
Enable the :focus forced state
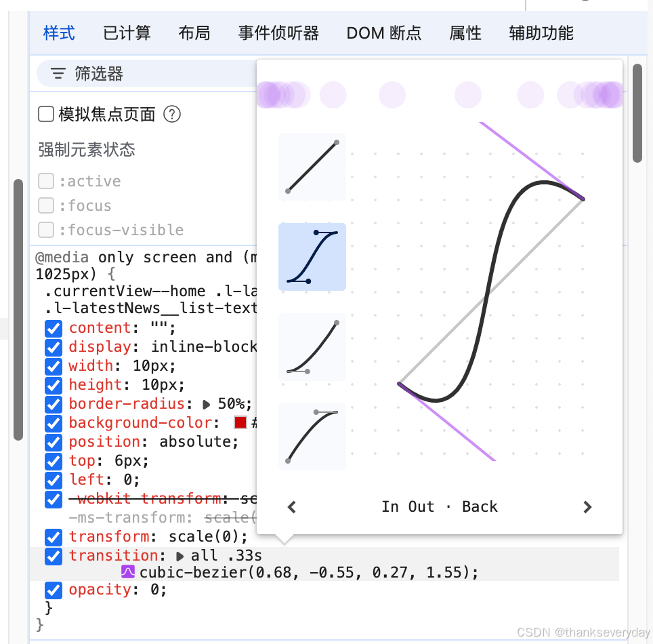(46, 205)
